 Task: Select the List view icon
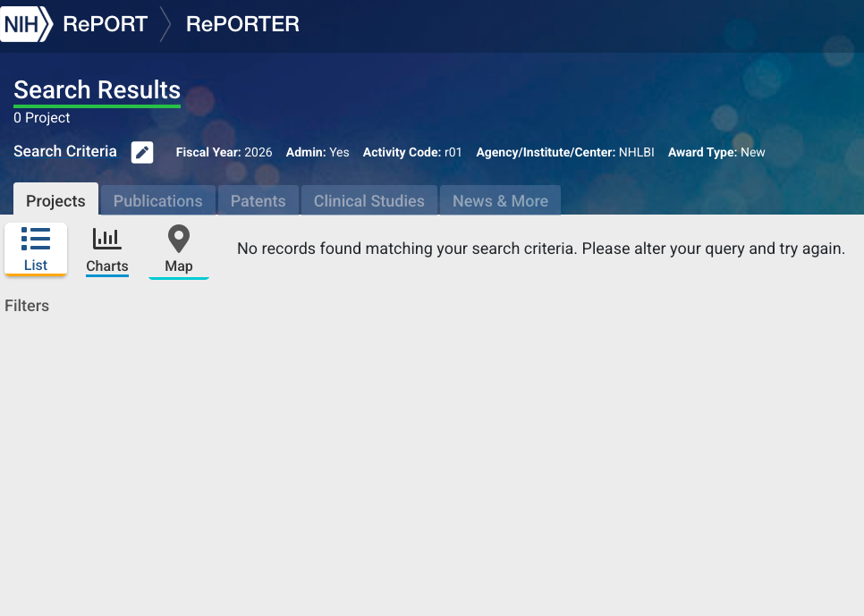[36, 240]
